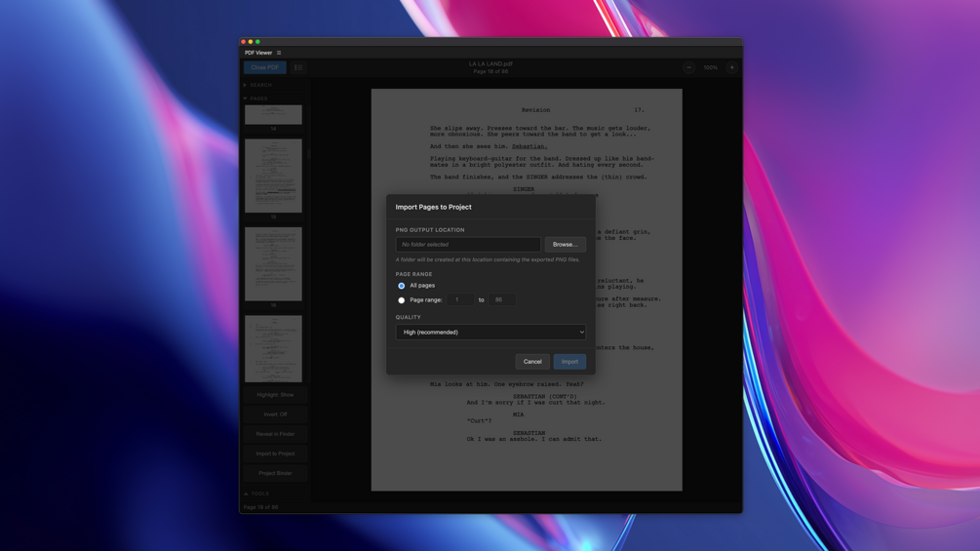Select the page 16 thumbnail
Screen dimensions: 980x551
tap(273, 264)
